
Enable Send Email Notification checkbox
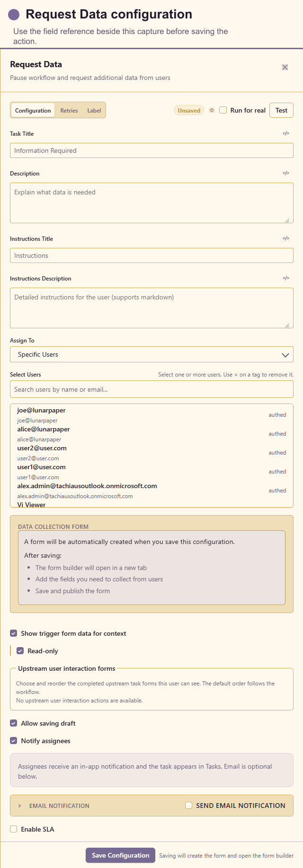pyautogui.click(x=188, y=805)
